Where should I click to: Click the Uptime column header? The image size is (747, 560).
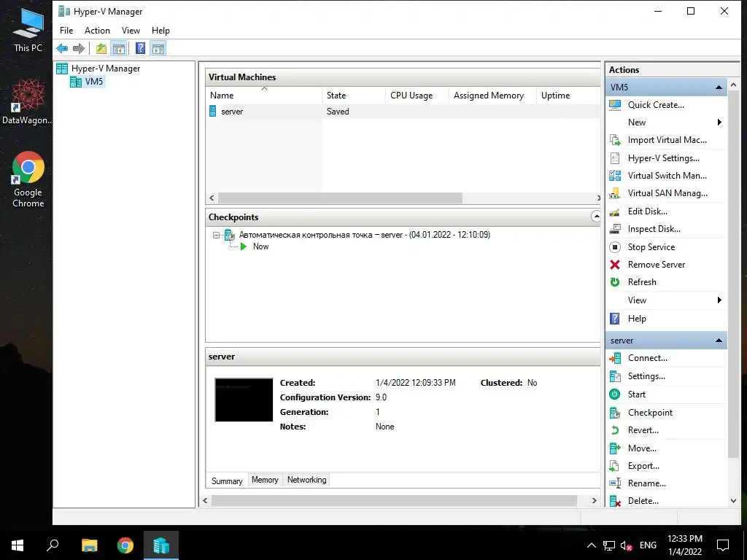pos(568,96)
